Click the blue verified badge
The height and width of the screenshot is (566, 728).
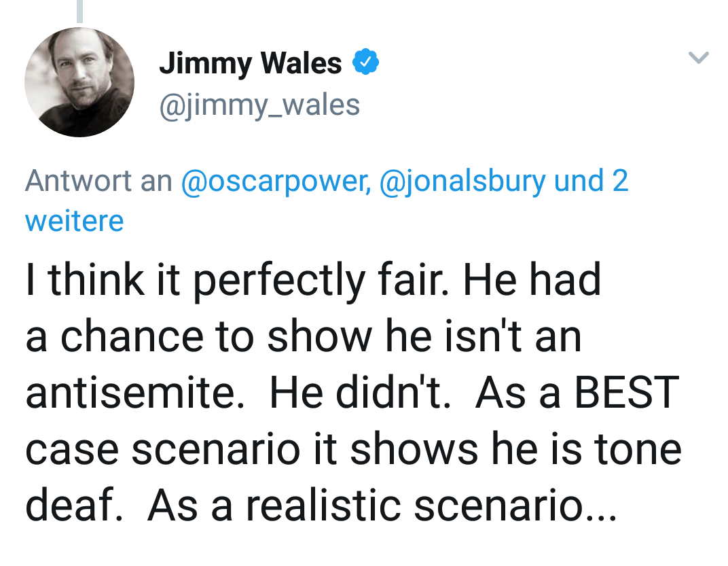(x=365, y=63)
